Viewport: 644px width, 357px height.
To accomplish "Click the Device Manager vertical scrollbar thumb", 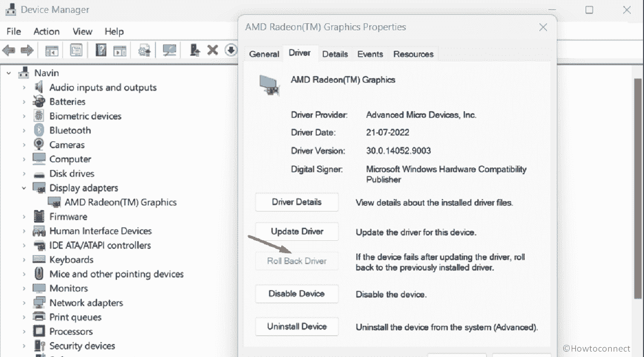I will [639, 188].
